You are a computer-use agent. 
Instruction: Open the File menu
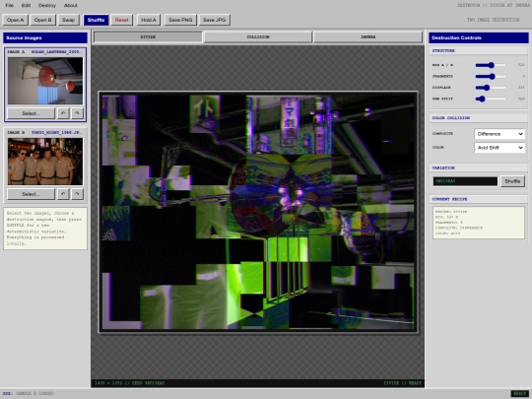pos(10,6)
